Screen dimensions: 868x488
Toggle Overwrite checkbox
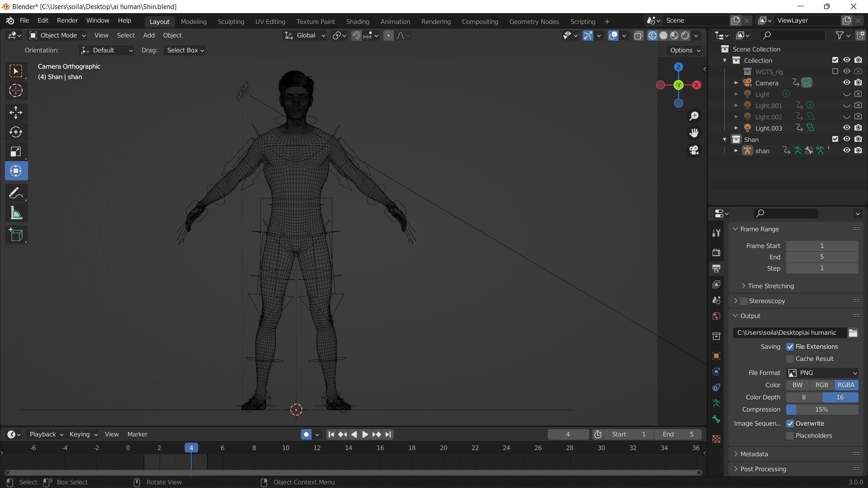click(x=790, y=423)
